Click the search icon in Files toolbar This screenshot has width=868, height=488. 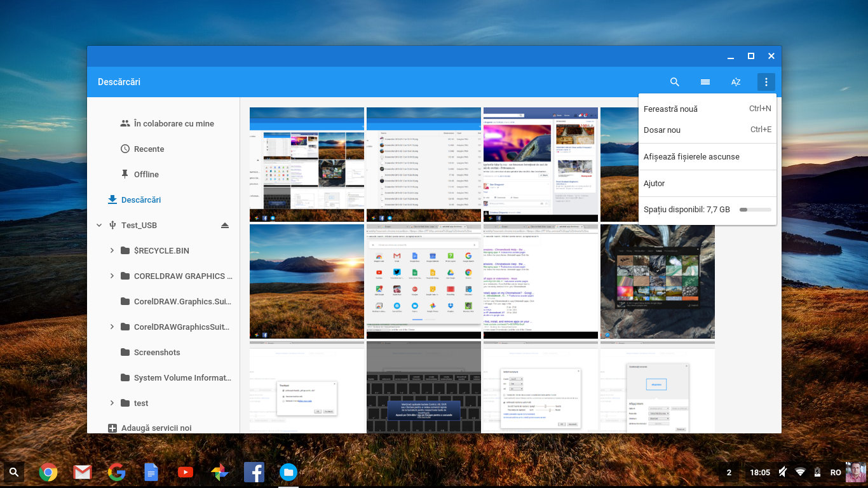pos(675,82)
